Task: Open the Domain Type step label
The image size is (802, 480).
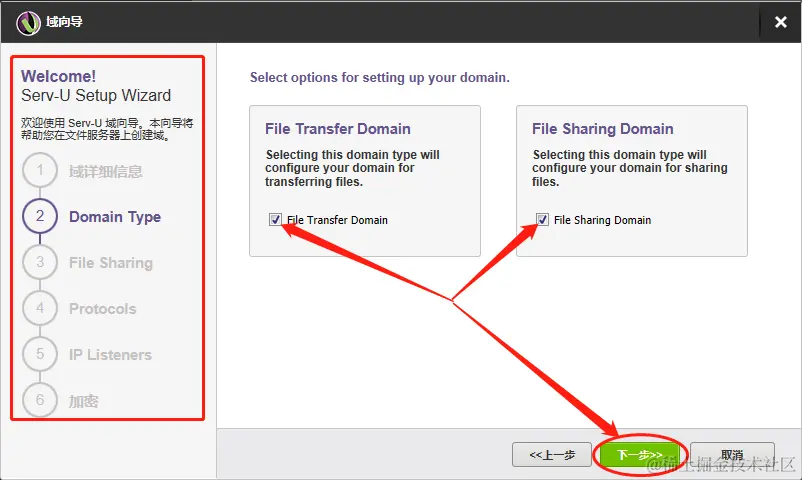Action: point(115,217)
